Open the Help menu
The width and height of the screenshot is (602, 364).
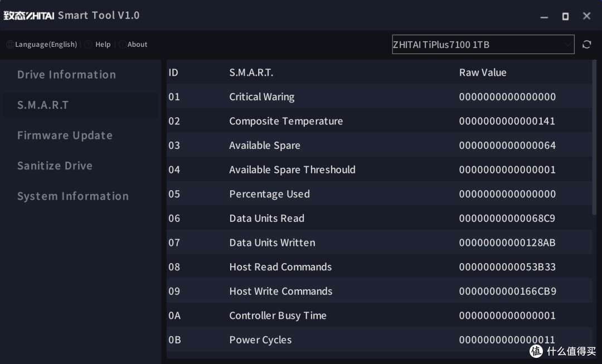tap(103, 45)
